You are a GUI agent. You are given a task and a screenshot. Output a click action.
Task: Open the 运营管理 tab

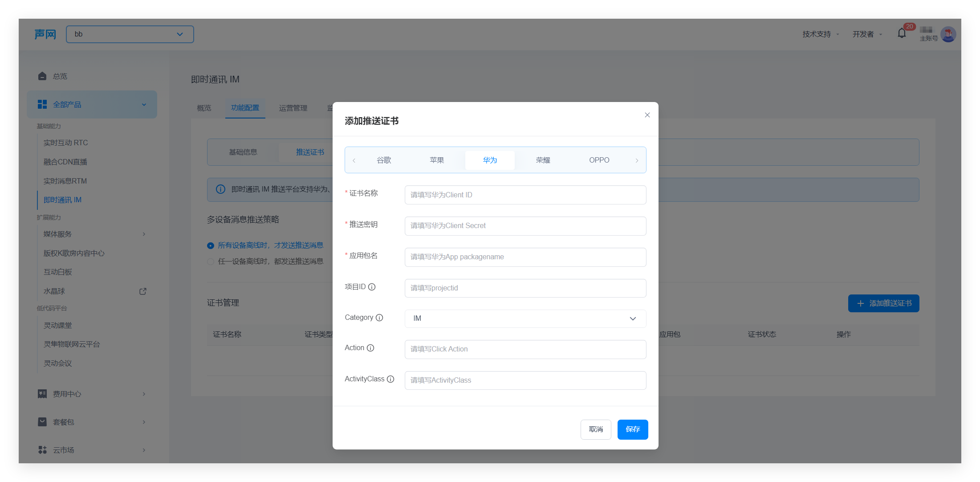293,108
